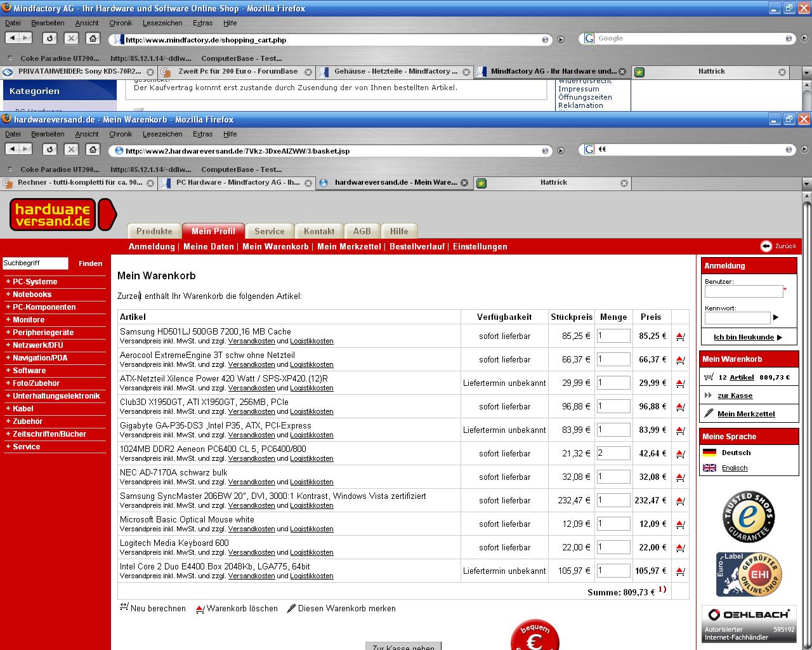This screenshot has width=812, height=650.
Task: Go home in Mindfactory Firefox window
Action: (93, 38)
